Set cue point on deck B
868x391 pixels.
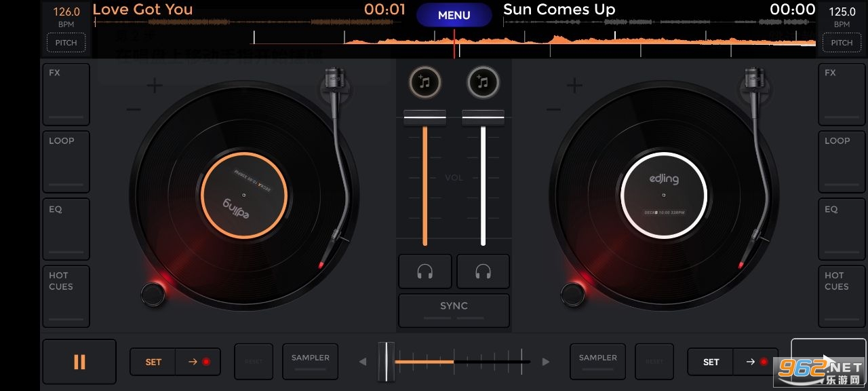[x=711, y=362]
